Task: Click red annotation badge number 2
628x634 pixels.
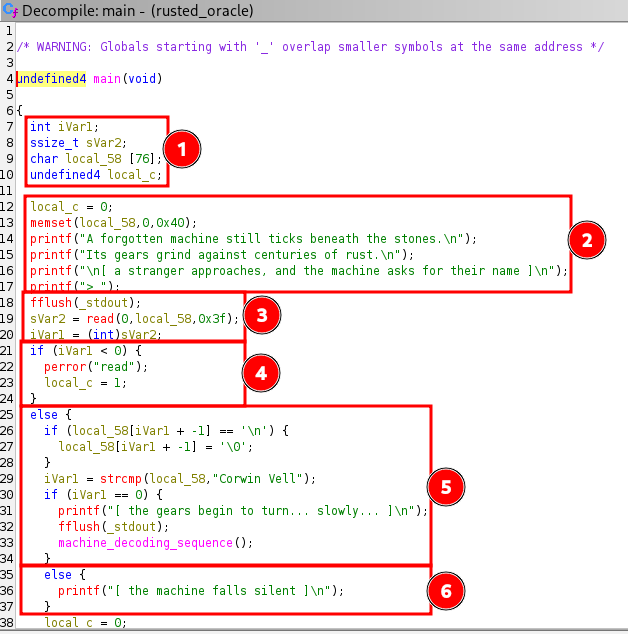Action: (587, 240)
